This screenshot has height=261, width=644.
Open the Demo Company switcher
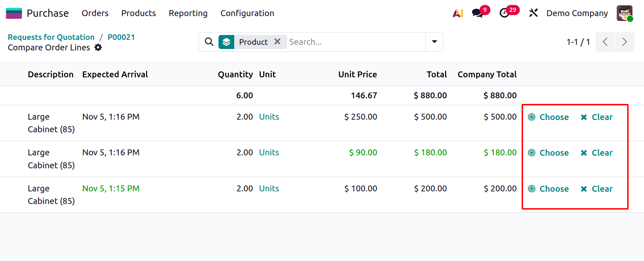coord(577,13)
